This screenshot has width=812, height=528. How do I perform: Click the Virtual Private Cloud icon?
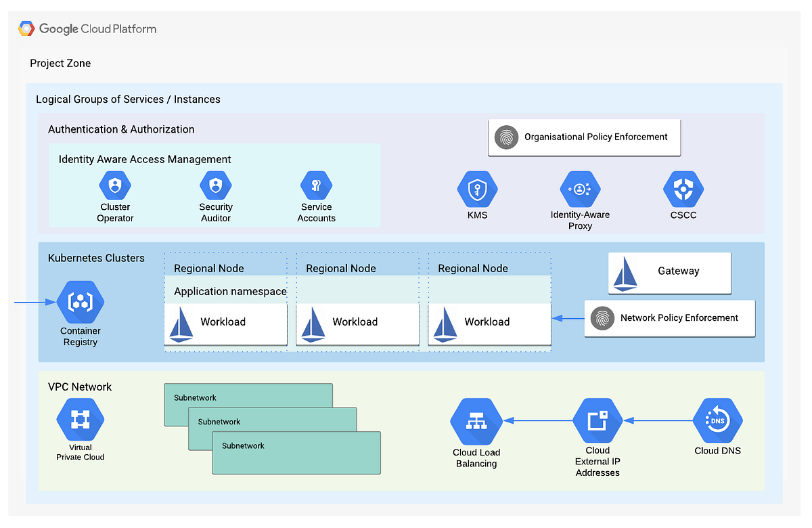pyautogui.click(x=80, y=420)
